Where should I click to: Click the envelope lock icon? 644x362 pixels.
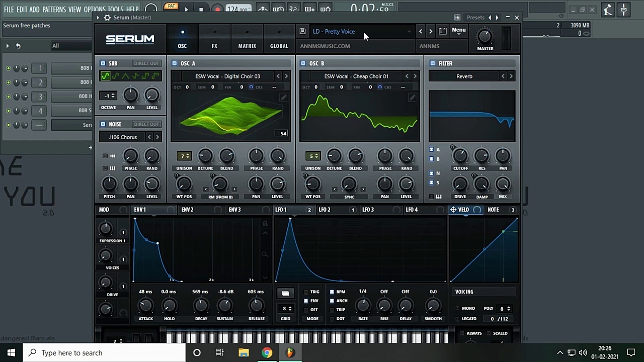[265, 224]
